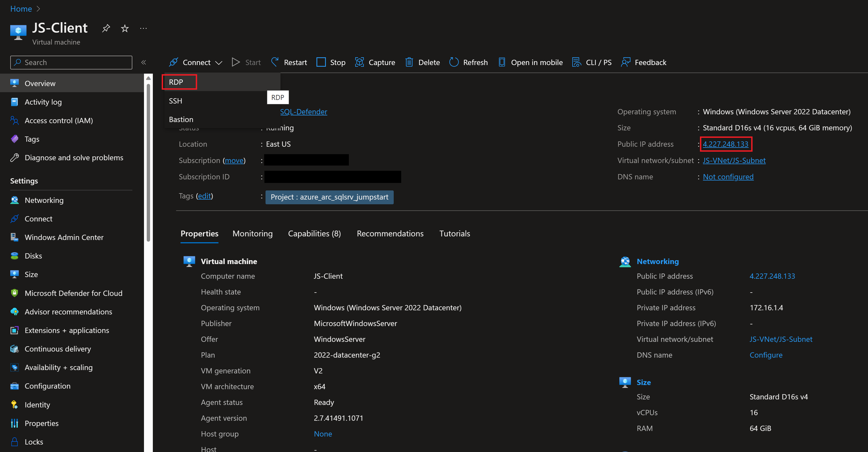Pin JS-Client to dashboard
The image size is (868, 452).
[106, 28]
